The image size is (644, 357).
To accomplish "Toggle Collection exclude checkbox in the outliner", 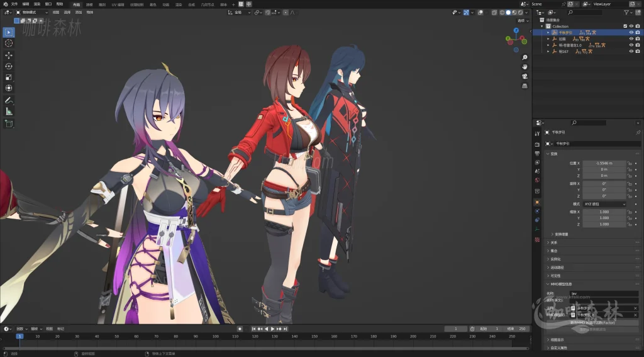I will pos(625,26).
